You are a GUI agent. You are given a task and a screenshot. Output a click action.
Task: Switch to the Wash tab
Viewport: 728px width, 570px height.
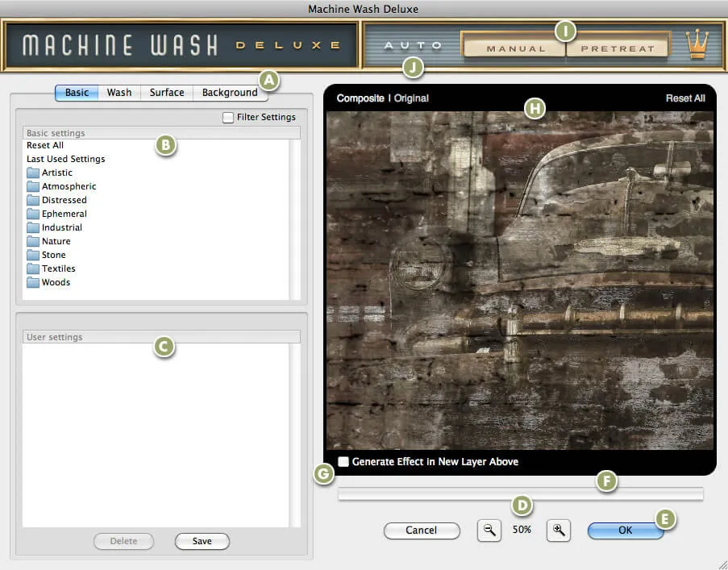click(x=119, y=92)
